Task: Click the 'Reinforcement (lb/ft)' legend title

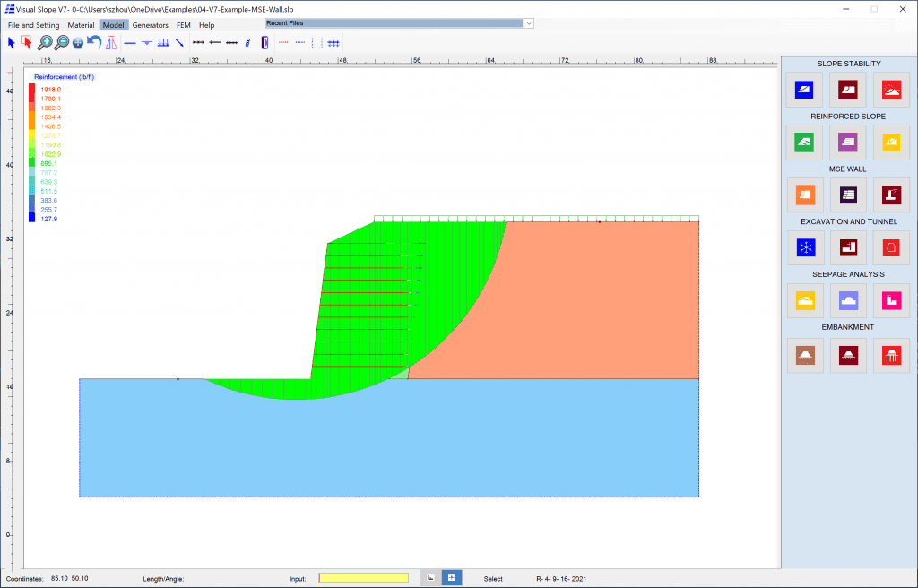Action: click(x=64, y=77)
